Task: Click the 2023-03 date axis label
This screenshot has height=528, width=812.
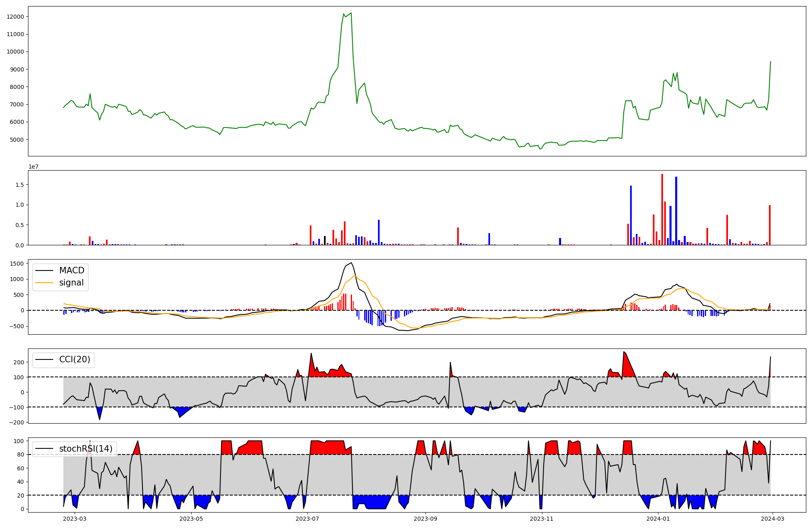Action: coord(75,519)
